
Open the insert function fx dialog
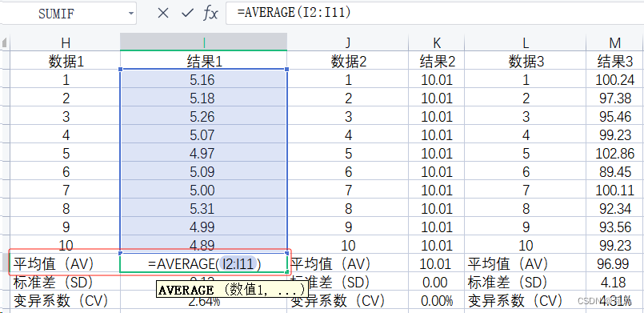pyautogui.click(x=210, y=13)
